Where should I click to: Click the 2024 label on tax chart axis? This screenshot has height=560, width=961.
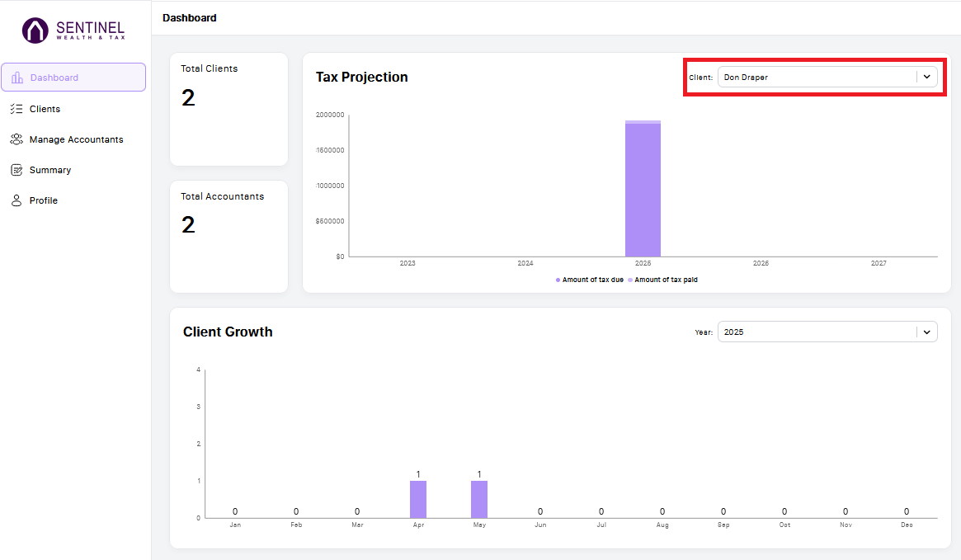click(525, 263)
